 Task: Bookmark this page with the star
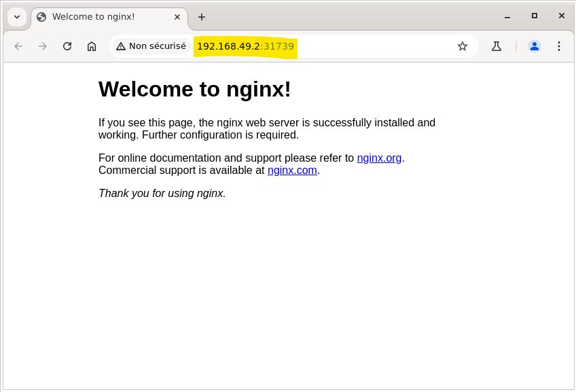463,46
